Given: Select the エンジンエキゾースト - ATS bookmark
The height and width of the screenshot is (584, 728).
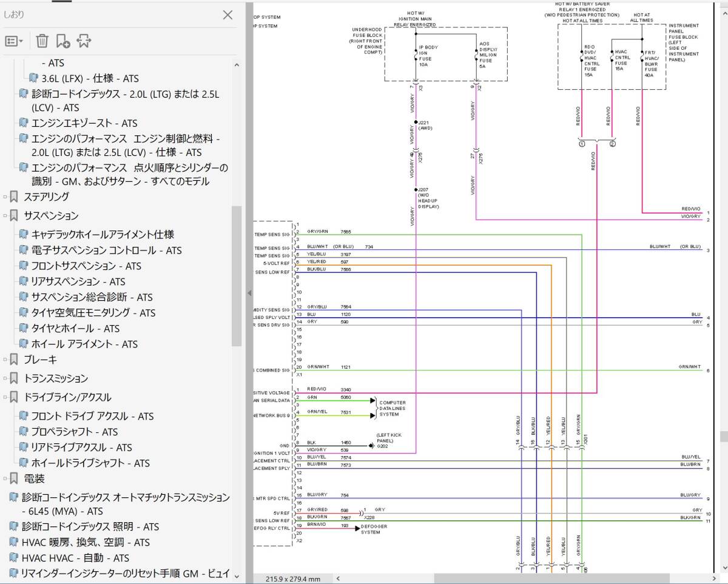Looking at the screenshot, I should click(84, 123).
